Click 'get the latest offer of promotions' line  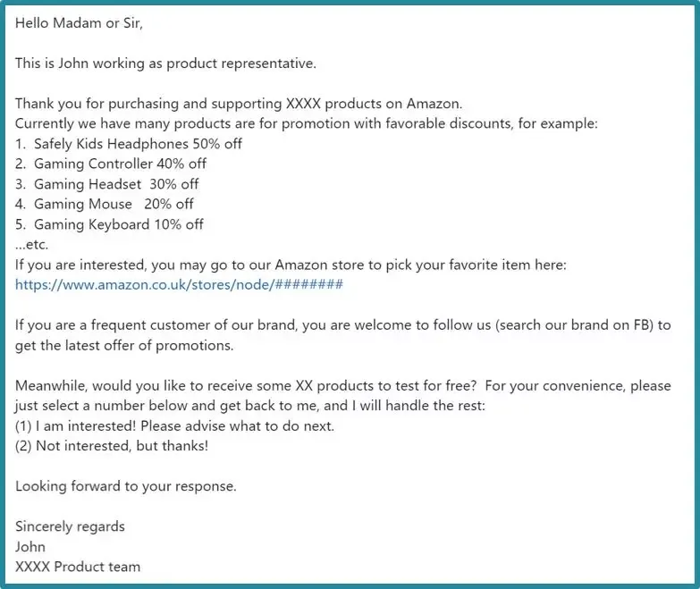click(124, 345)
